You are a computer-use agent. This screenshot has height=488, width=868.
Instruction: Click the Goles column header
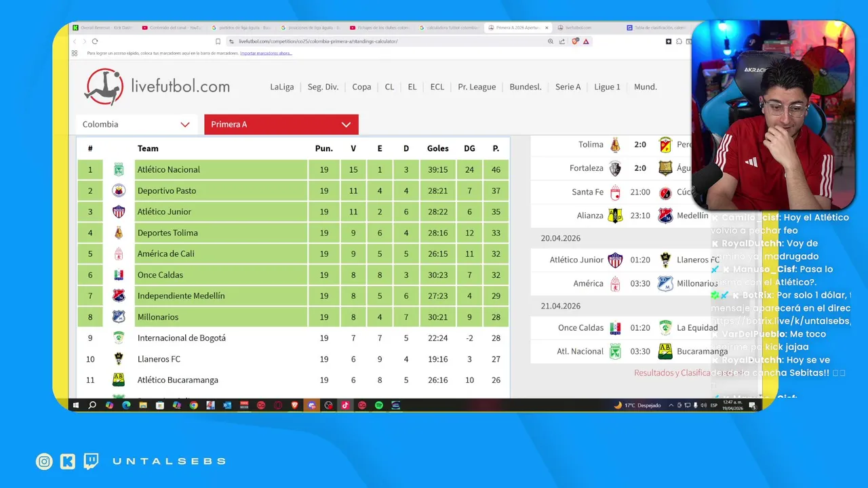[437, 148]
